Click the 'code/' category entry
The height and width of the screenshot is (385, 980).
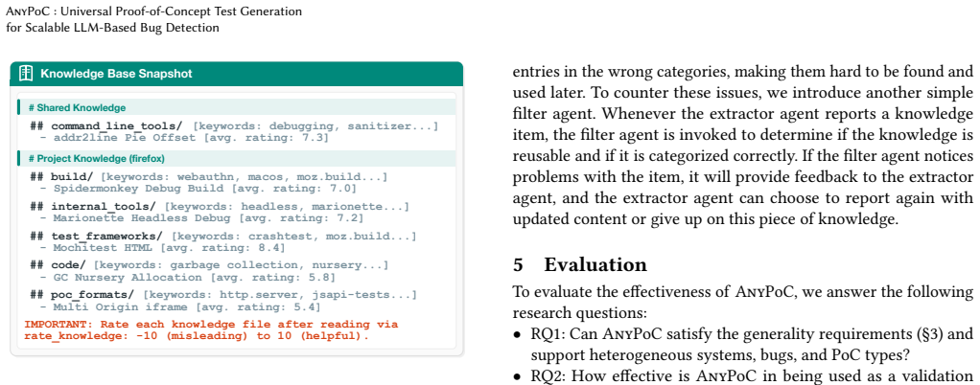[69, 265]
